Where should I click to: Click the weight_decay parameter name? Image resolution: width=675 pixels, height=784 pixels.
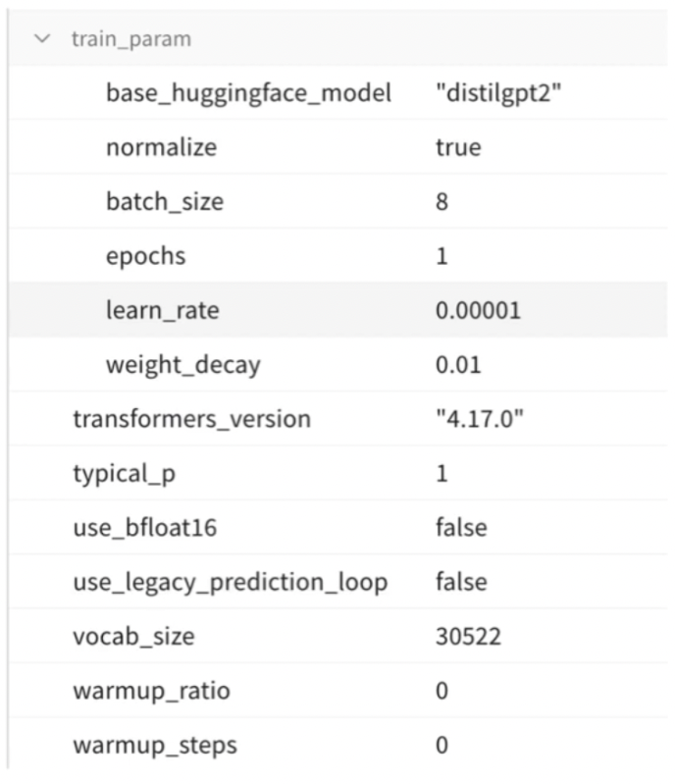tap(183, 365)
